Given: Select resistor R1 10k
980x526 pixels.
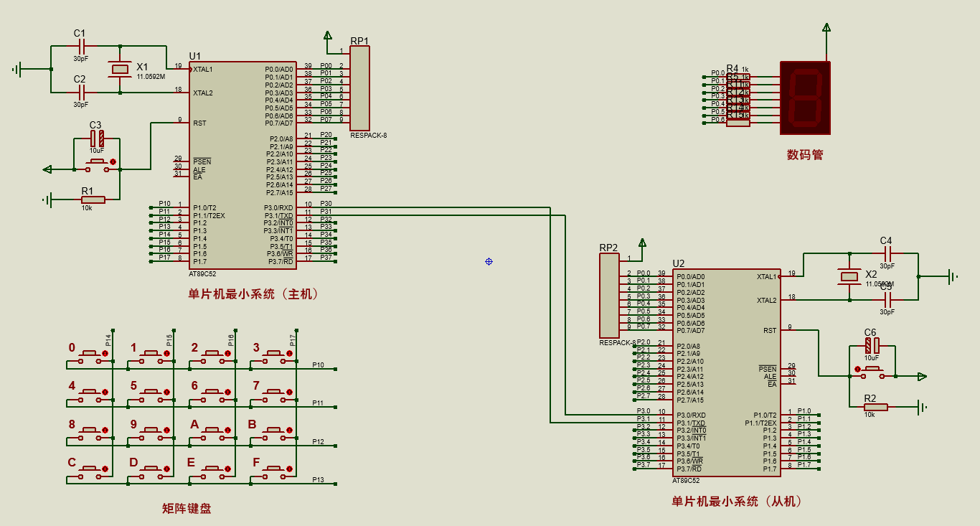Looking at the screenshot, I should click(x=92, y=199).
